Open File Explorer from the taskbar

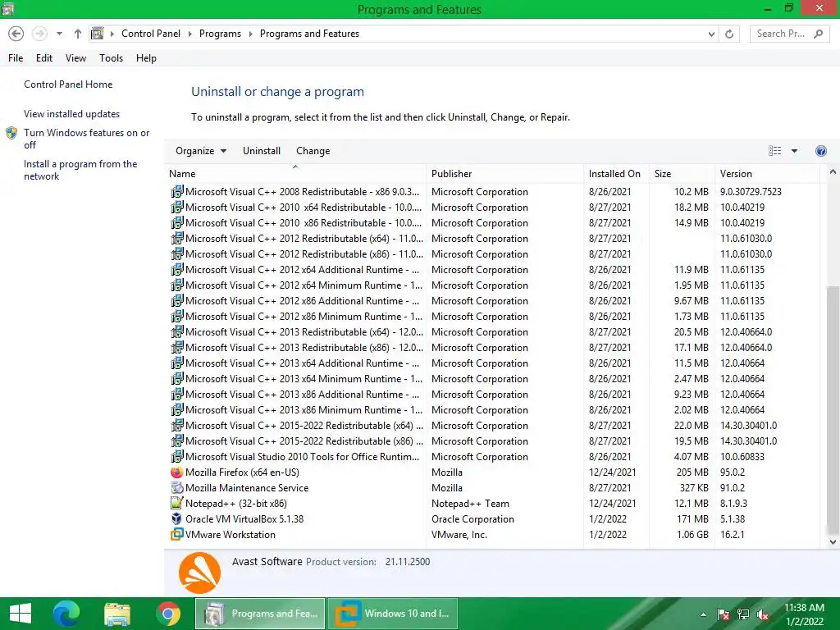click(x=117, y=614)
